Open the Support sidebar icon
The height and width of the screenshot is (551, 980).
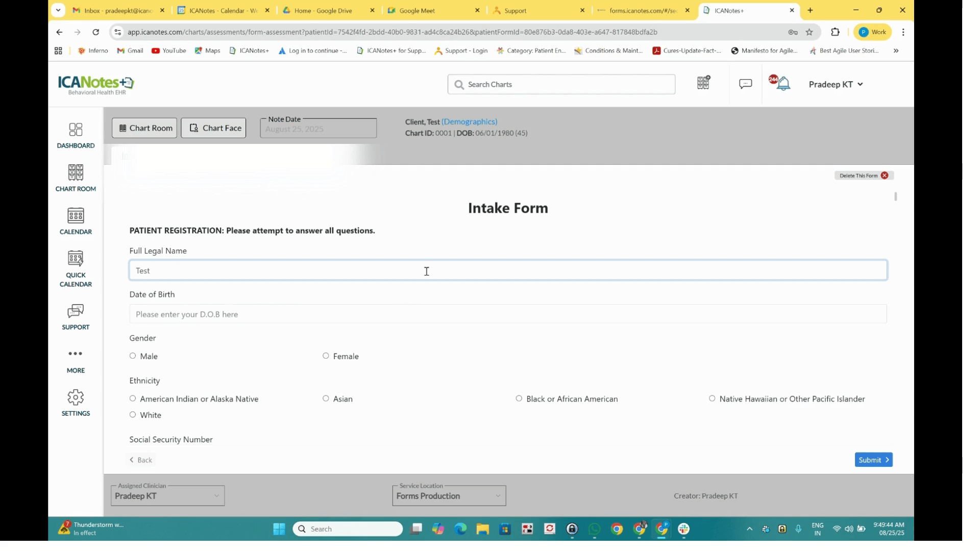pyautogui.click(x=76, y=317)
